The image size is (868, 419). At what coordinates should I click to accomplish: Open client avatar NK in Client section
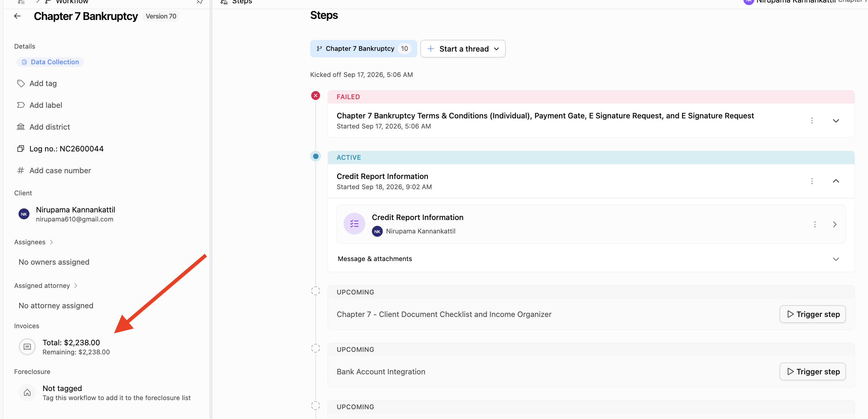coord(24,214)
